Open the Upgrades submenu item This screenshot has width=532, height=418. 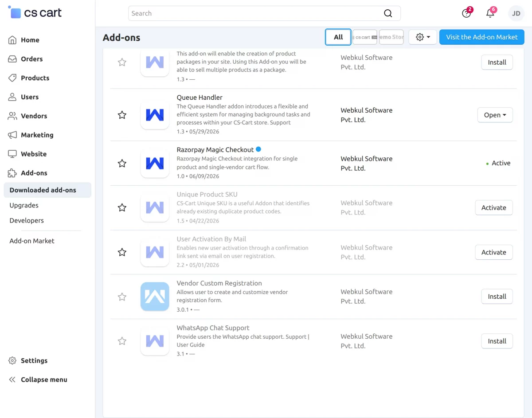point(24,205)
